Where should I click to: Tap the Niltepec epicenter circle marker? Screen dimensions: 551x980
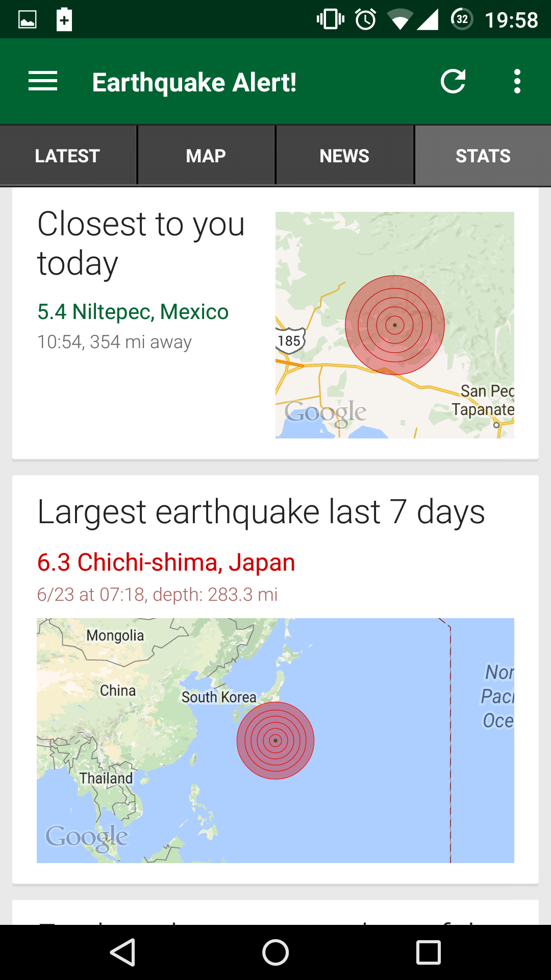click(x=395, y=325)
